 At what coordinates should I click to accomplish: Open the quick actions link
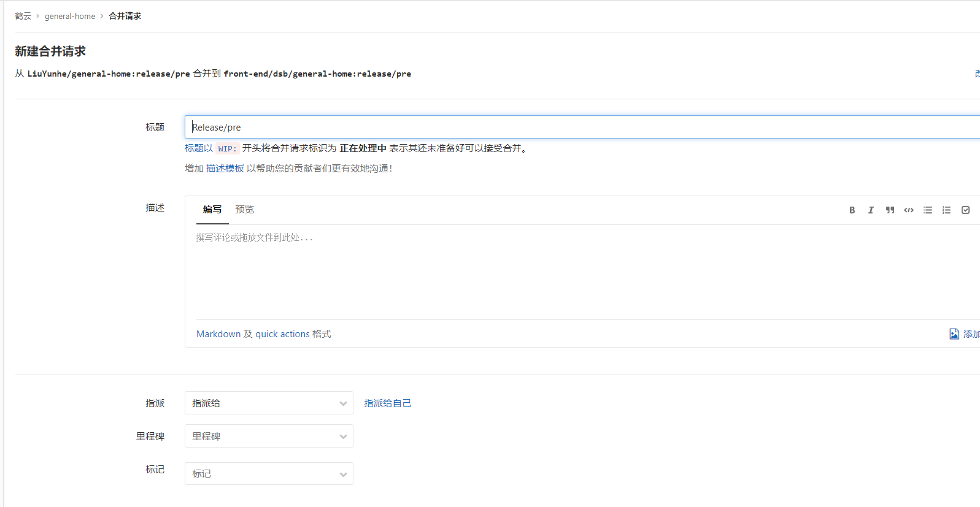click(282, 334)
